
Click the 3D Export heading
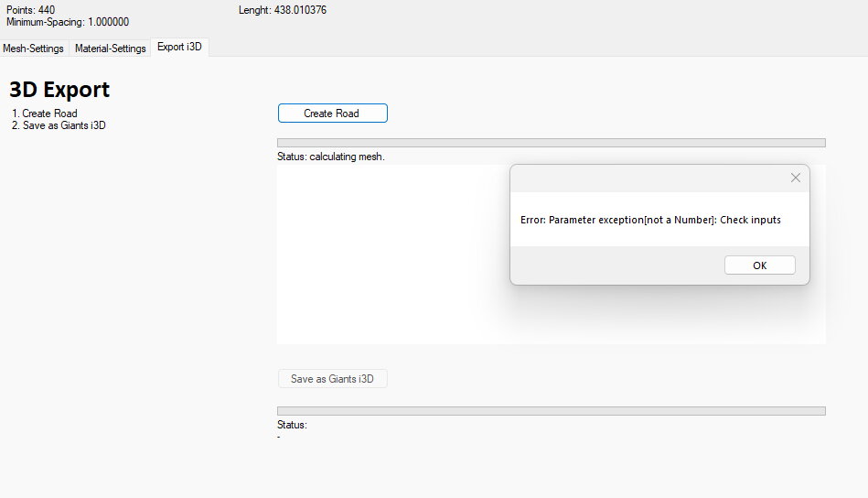(59, 90)
